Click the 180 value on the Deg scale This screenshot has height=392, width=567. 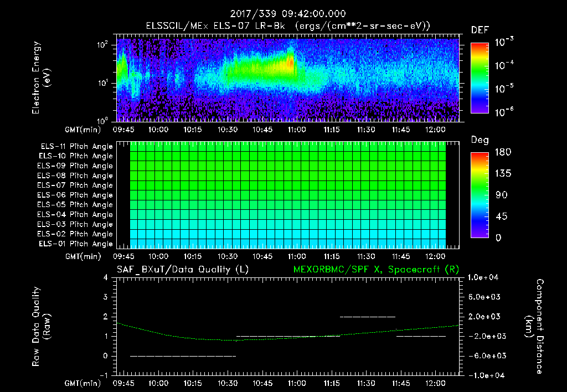tap(503, 152)
